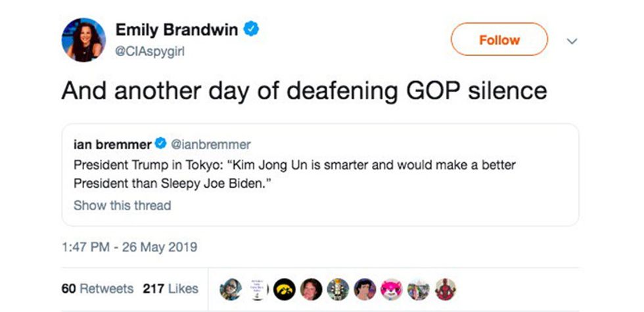Click the verified badge beside ian bremmer
Viewport: 644px width, 312px height.
[x=160, y=143]
